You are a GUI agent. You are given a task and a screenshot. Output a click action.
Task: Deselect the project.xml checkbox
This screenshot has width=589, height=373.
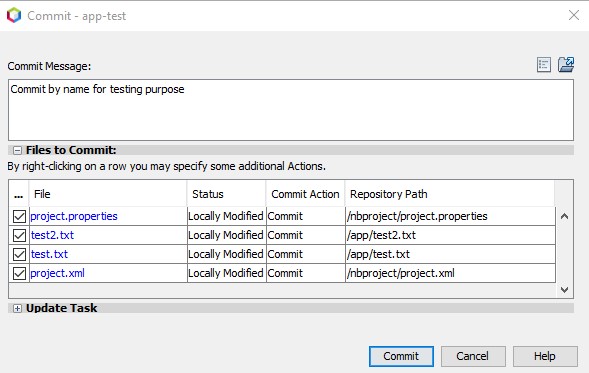point(19,273)
